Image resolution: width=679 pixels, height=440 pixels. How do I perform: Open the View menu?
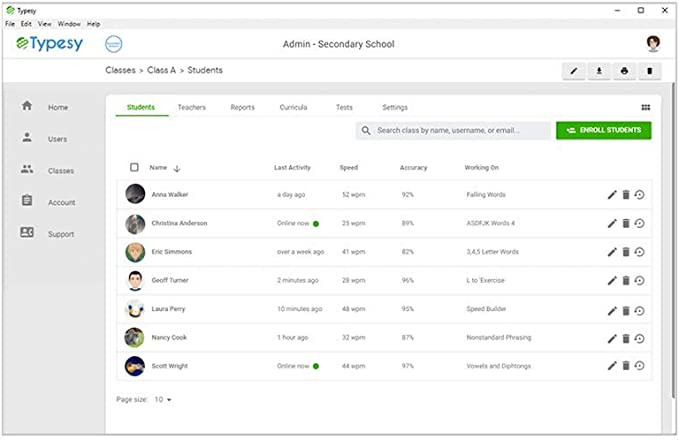(x=45, y=23)
